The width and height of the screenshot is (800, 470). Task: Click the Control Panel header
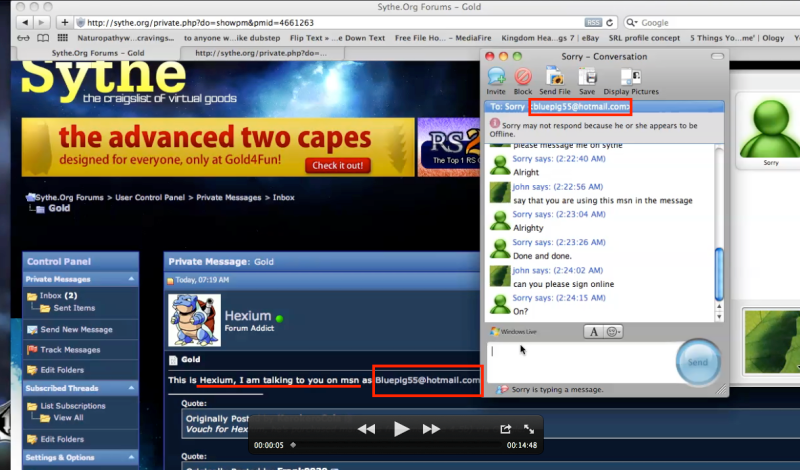point(80,261)
